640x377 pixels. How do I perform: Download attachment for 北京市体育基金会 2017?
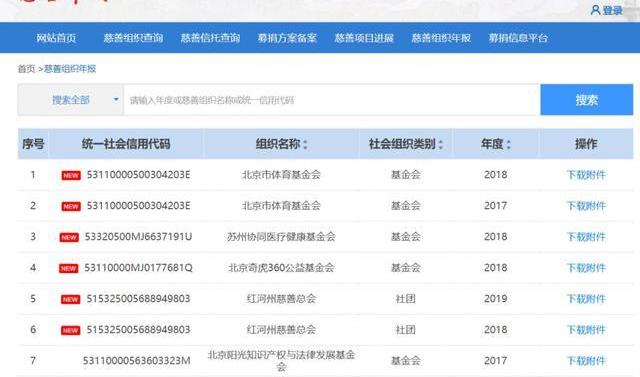pos(586,206)
